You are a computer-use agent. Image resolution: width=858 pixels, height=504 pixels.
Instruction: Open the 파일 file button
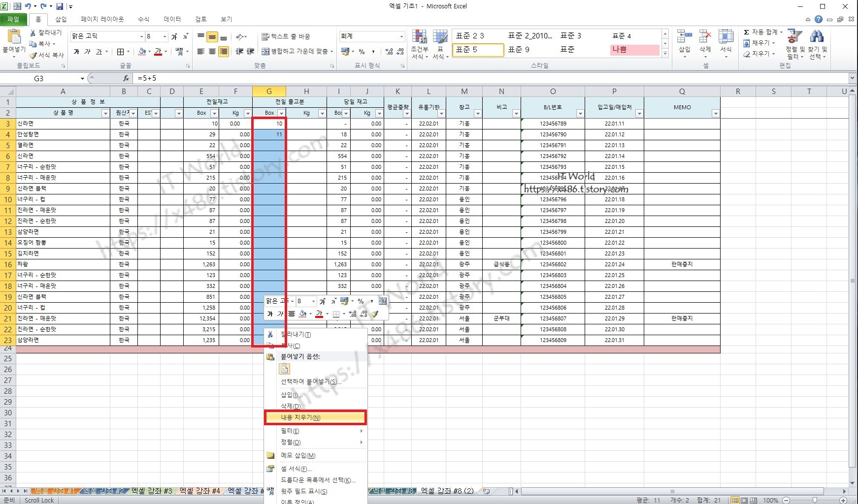pyautogui.click(x=13, y=19)
